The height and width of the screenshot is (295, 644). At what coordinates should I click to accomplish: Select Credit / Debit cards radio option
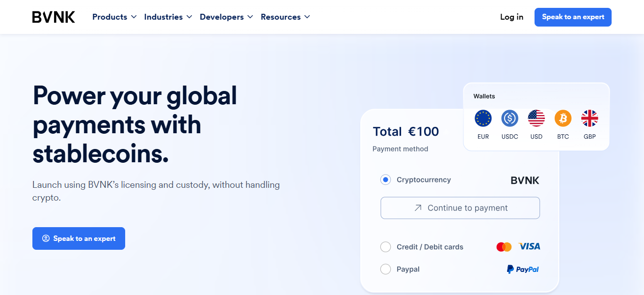click(x=386, y=247)
